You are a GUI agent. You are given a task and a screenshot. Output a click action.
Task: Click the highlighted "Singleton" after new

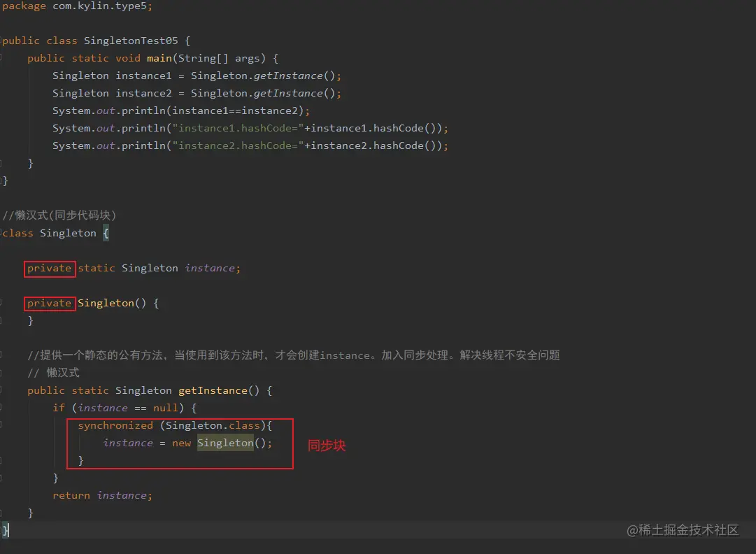(x=225, y=443)
